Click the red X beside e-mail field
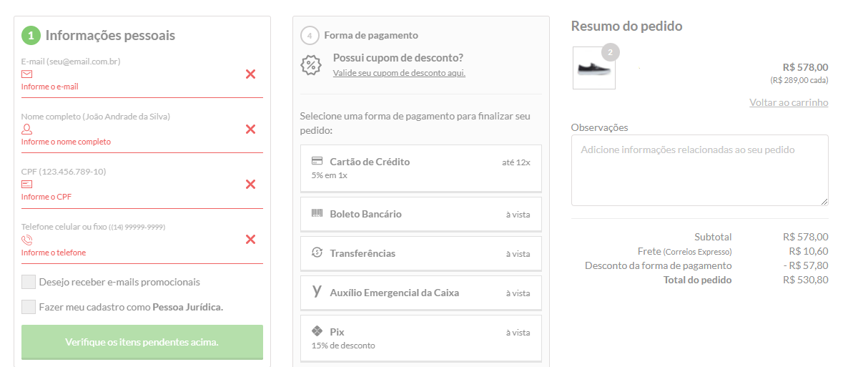 point(250,74)
